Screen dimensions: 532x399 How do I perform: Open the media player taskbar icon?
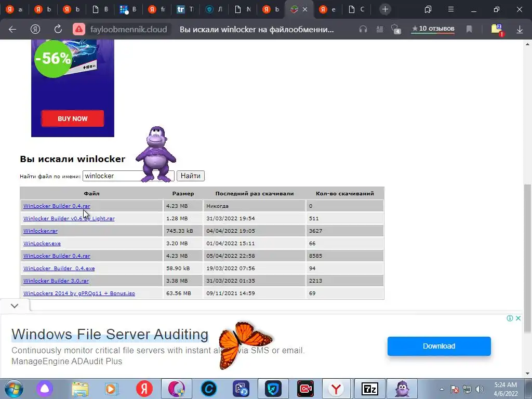(111, 389)
